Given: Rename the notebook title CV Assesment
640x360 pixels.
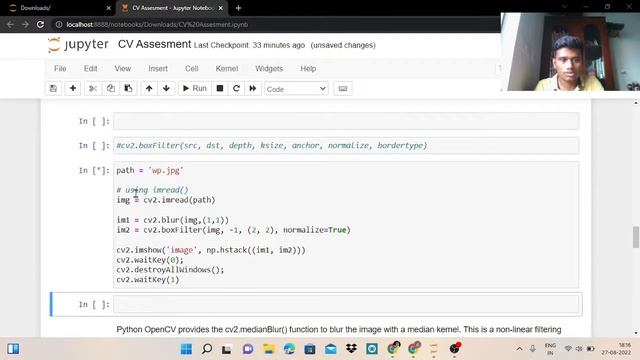Looking at the screenshot, I should [154, 44].
